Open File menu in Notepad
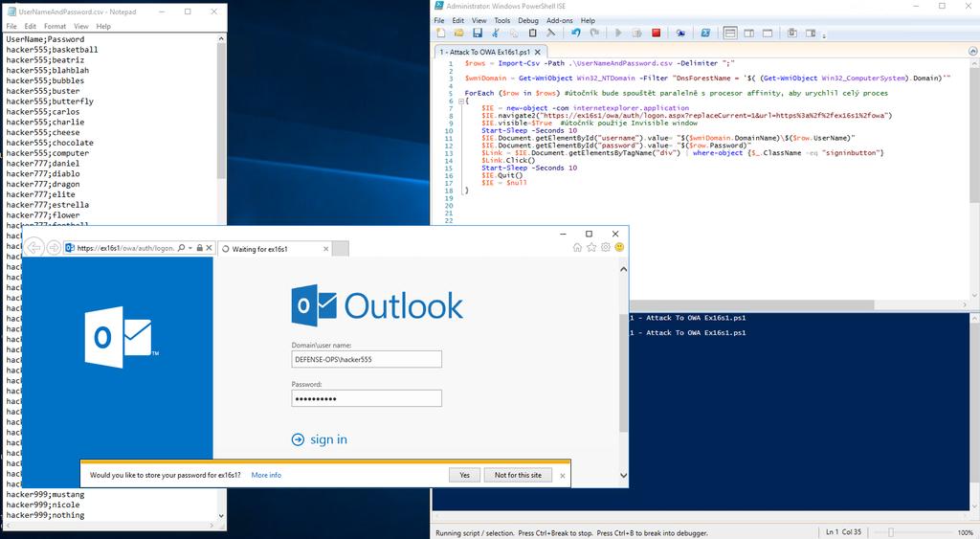 coord(11,26)
